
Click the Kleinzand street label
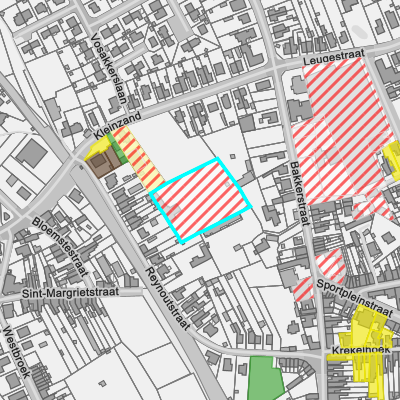tap(117, 126)
